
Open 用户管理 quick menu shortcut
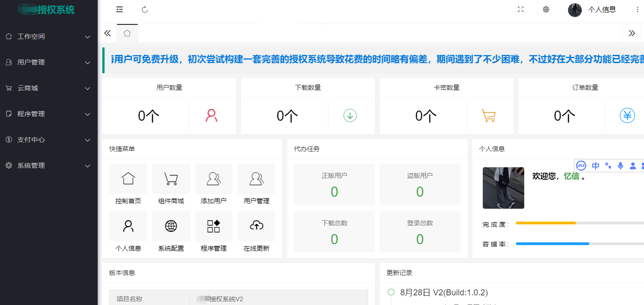click(256, 184)
